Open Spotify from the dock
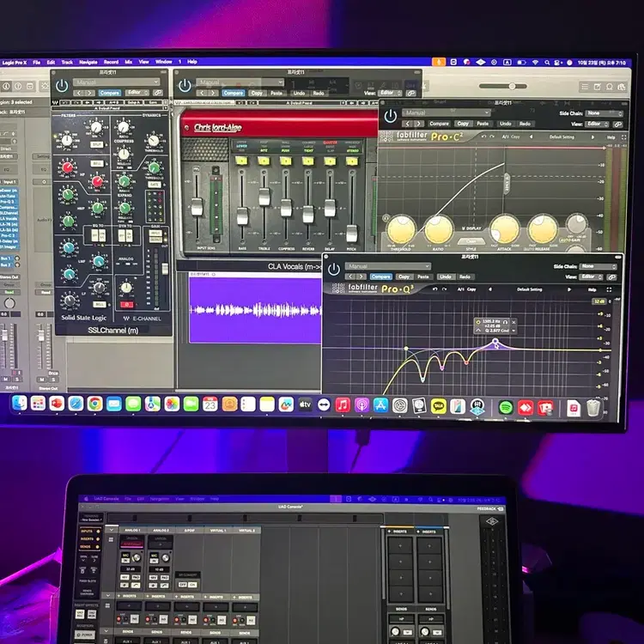This screenshot has width=644, height=644. click(506, 406)
